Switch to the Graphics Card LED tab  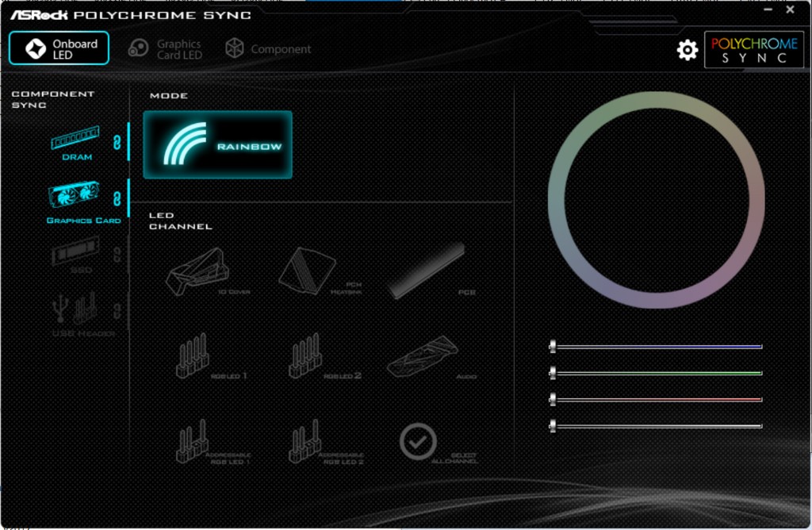[165, 49]
